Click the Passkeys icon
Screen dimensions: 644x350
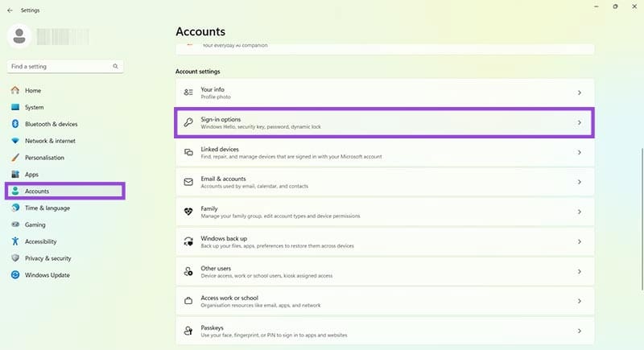188,331
